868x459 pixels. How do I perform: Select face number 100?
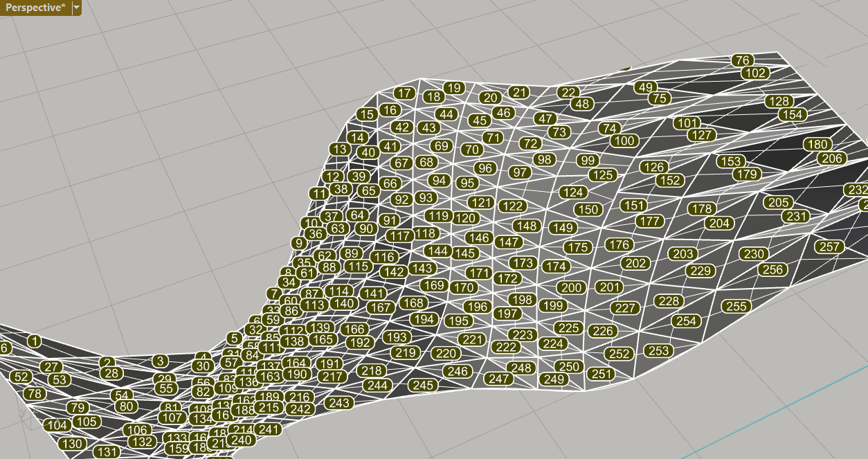coord(624,141)
